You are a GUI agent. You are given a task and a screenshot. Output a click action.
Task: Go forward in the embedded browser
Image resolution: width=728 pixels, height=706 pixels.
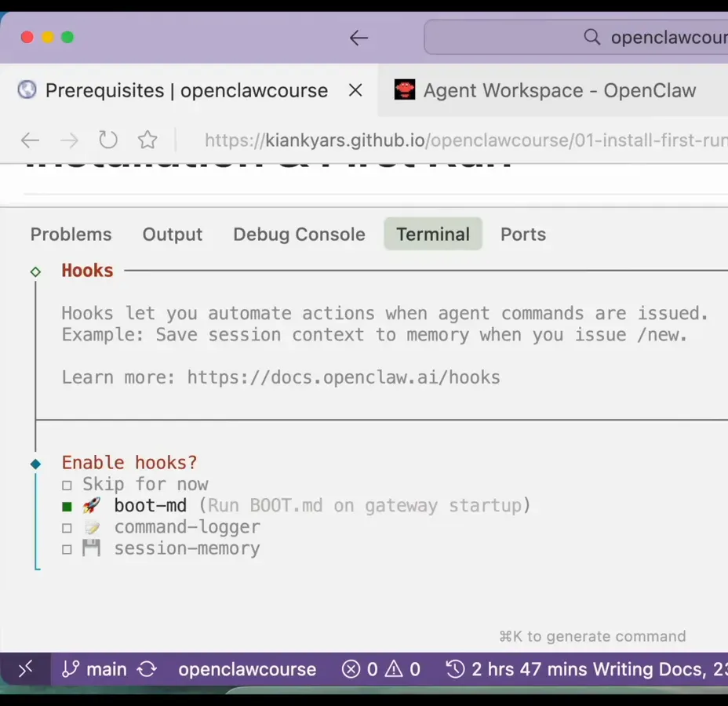tap(70, 140)
